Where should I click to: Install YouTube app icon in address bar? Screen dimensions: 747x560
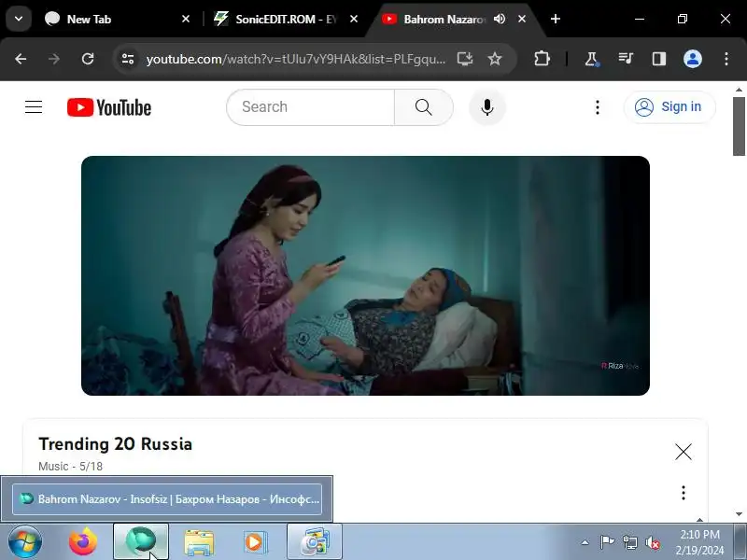(x=464, y=59)
